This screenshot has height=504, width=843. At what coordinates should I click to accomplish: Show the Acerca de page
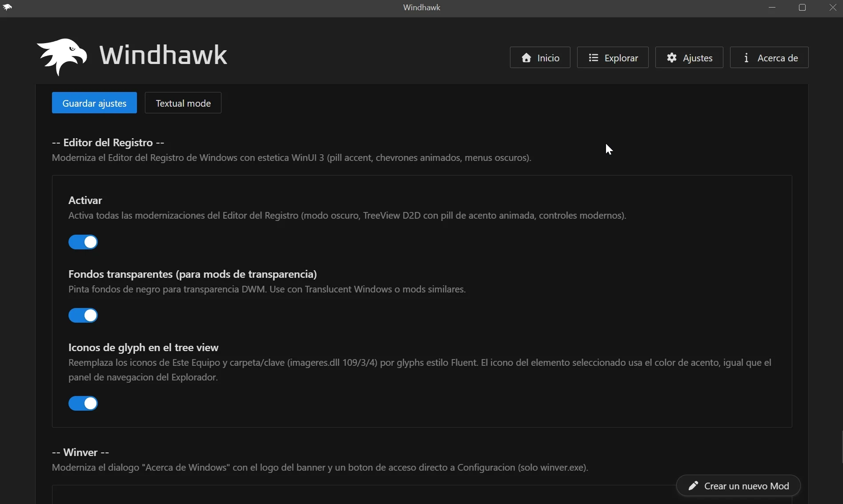pos(769,58)
